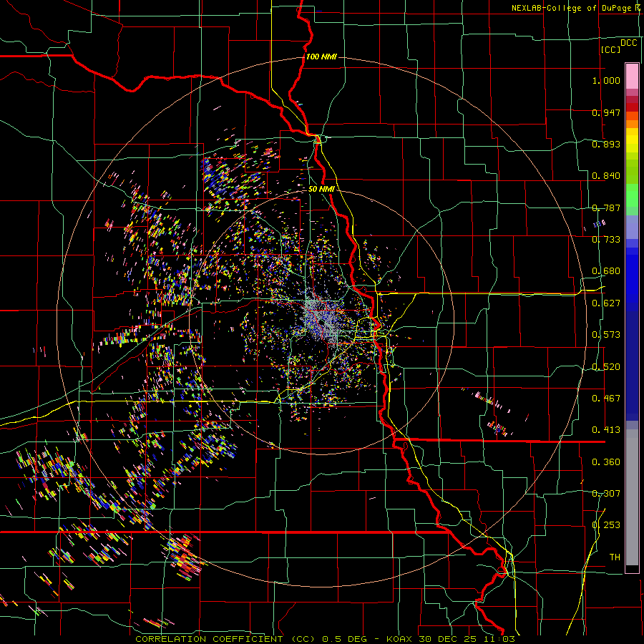
Task: Click the 0.520 scale value
Action: [x=606, y=367]
